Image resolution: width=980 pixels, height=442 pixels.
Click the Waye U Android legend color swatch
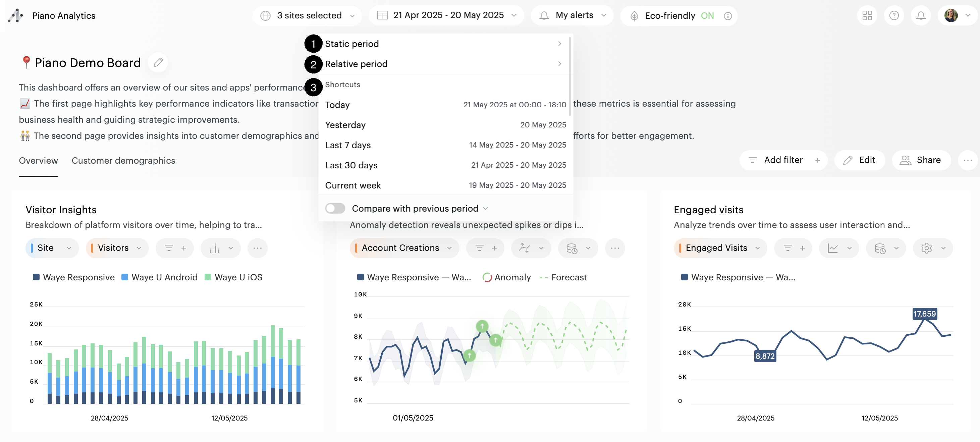point(124,277)
